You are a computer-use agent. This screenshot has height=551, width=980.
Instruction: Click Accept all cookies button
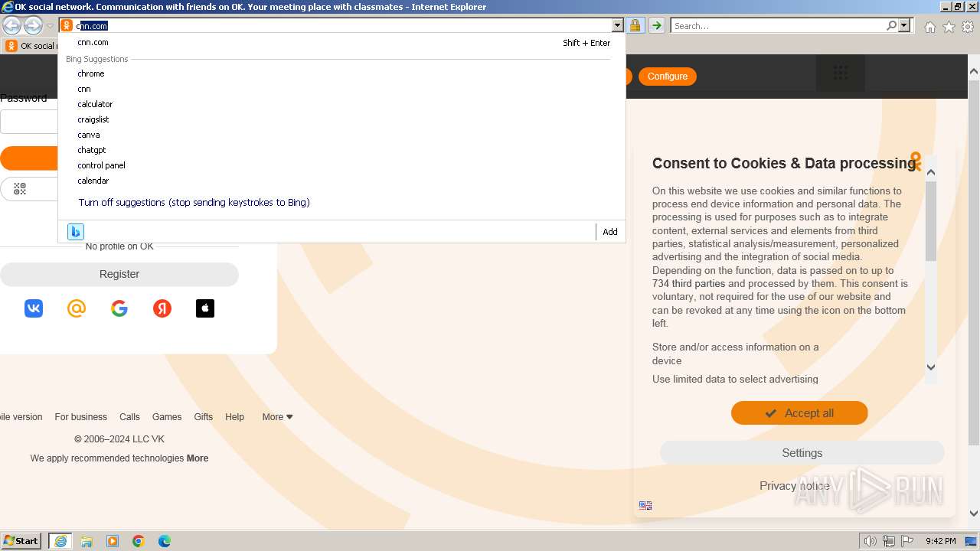pyautogui.click(x=799, y=413)
